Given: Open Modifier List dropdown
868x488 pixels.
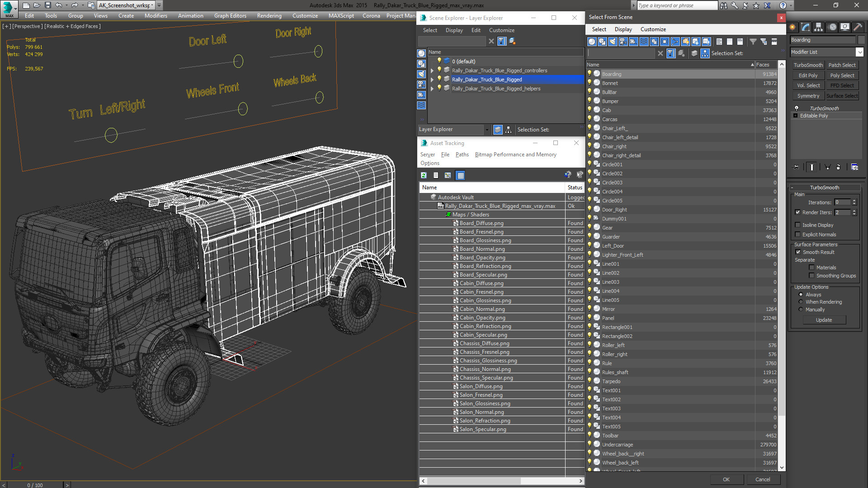Looking at the screenshot, I should pyautogui.click(x=860, y=52).
